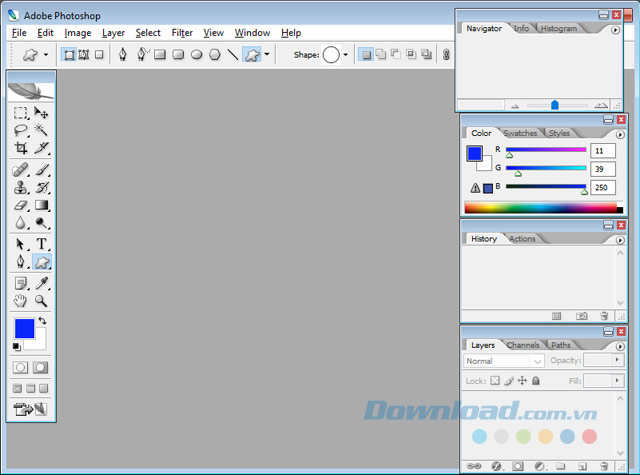Open Navigator panel options menu
Viewport: 640px width, 475px height.
coord(615,30)
